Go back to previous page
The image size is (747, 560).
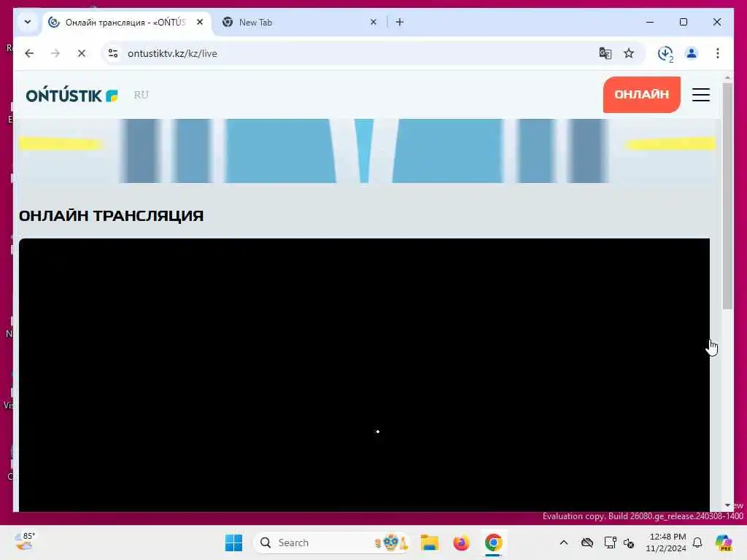pos(29,53)
